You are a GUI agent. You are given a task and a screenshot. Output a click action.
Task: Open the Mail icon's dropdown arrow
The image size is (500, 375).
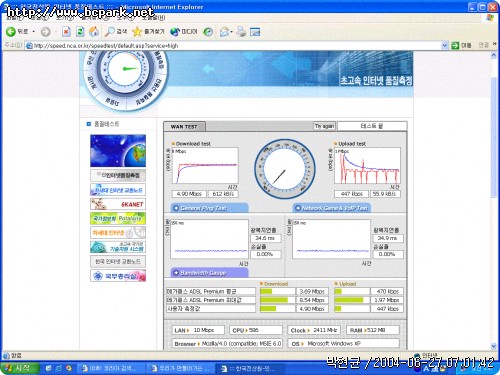point(231,32)
